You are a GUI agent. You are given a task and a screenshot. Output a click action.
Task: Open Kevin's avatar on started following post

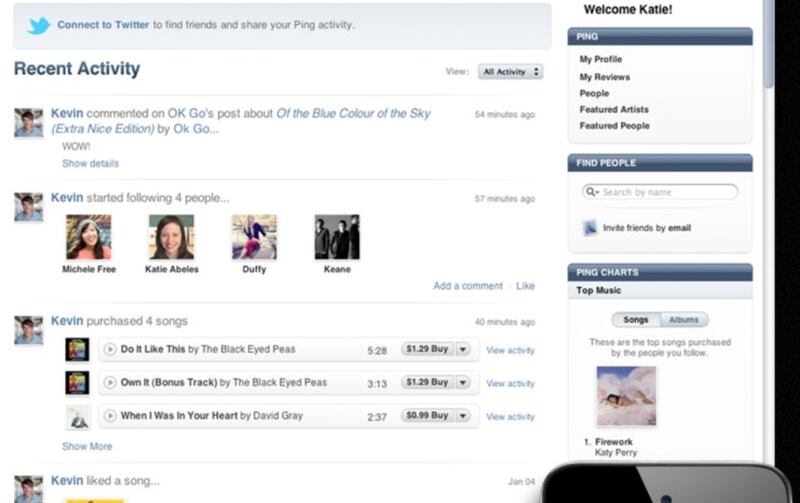click(29, 207)
